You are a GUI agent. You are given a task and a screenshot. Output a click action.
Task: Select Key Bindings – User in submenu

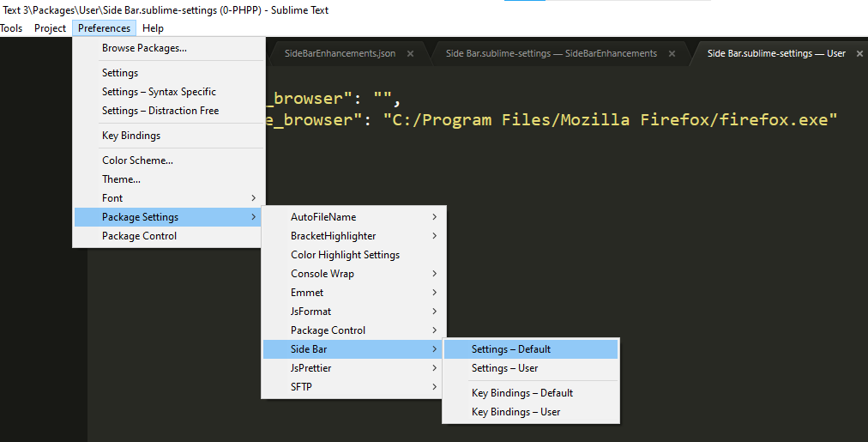click(x=515, y=412)
